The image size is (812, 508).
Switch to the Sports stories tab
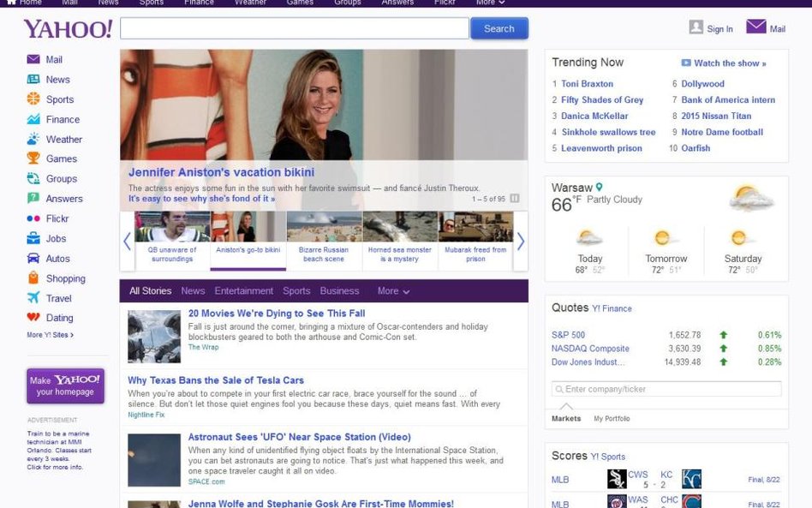pos(296,291)
